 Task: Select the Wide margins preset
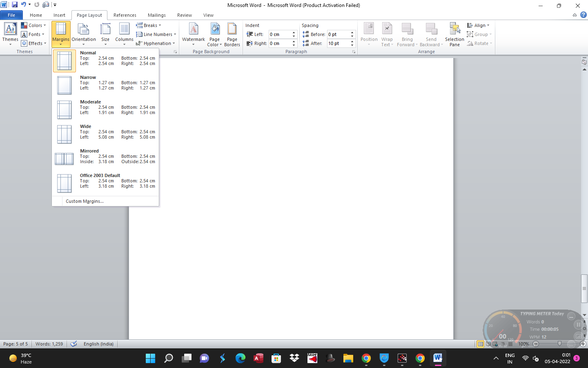[x=105, y=134]
